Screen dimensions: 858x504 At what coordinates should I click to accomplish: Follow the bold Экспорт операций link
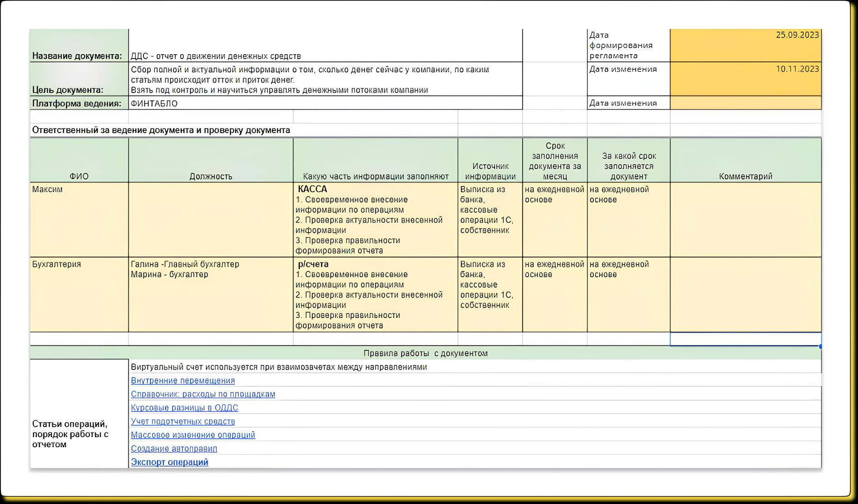pos(169,462)
